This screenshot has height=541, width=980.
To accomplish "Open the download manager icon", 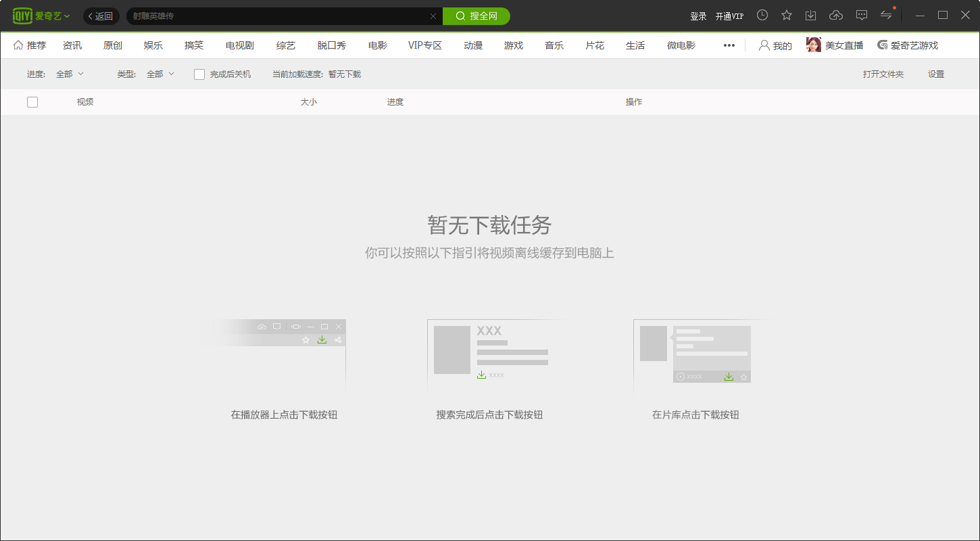I will tap(811, 14).
